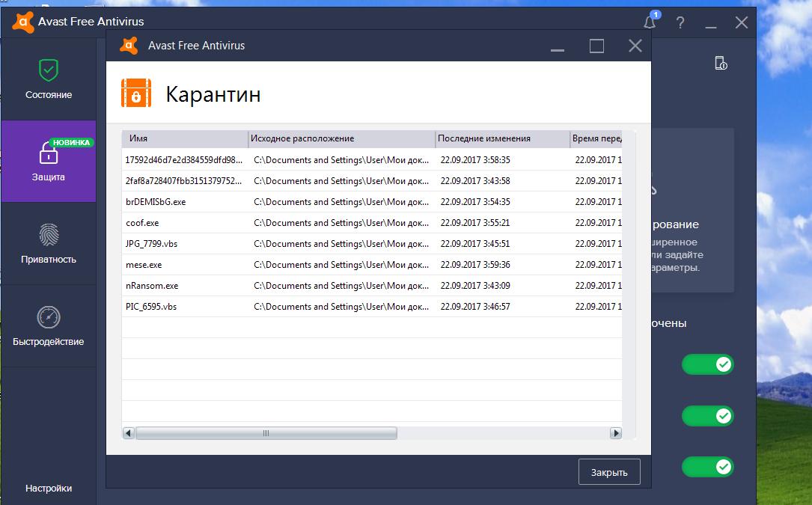
Task: Sort by Имя column header
Action: pos(184,138)
